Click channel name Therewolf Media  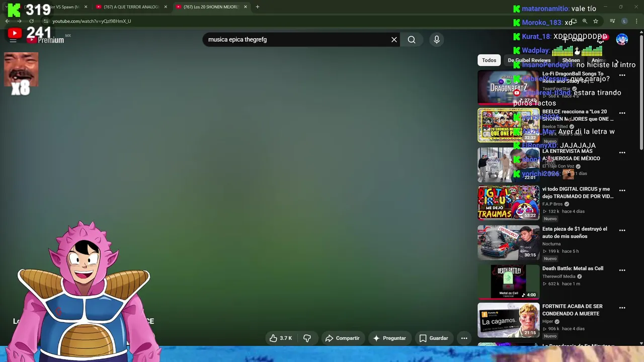[558, 277]
